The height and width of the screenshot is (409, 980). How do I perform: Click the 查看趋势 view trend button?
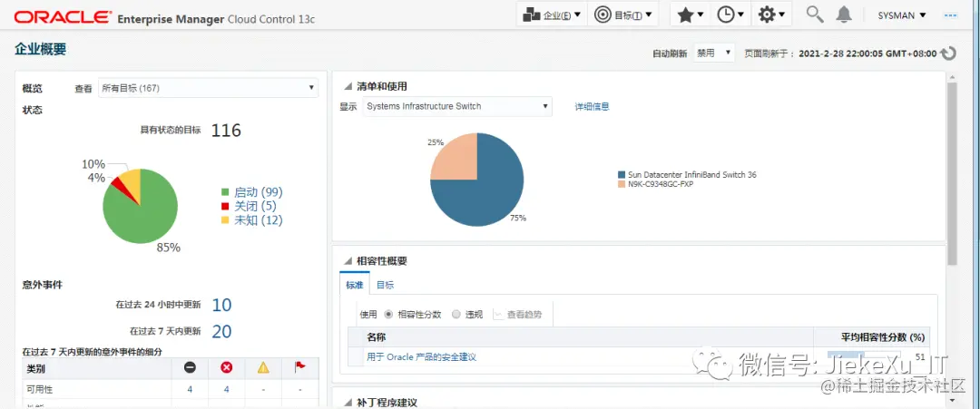pos(518,314)
